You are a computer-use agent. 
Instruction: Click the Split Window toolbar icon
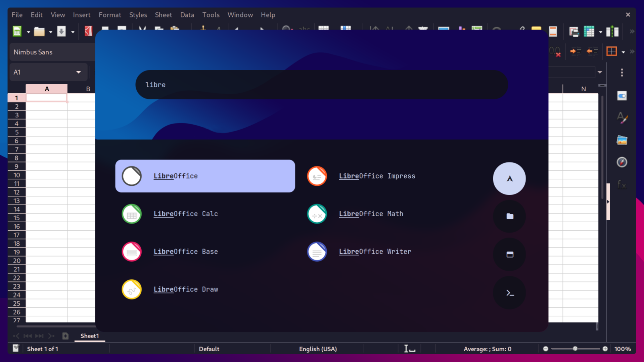point(612,32)
